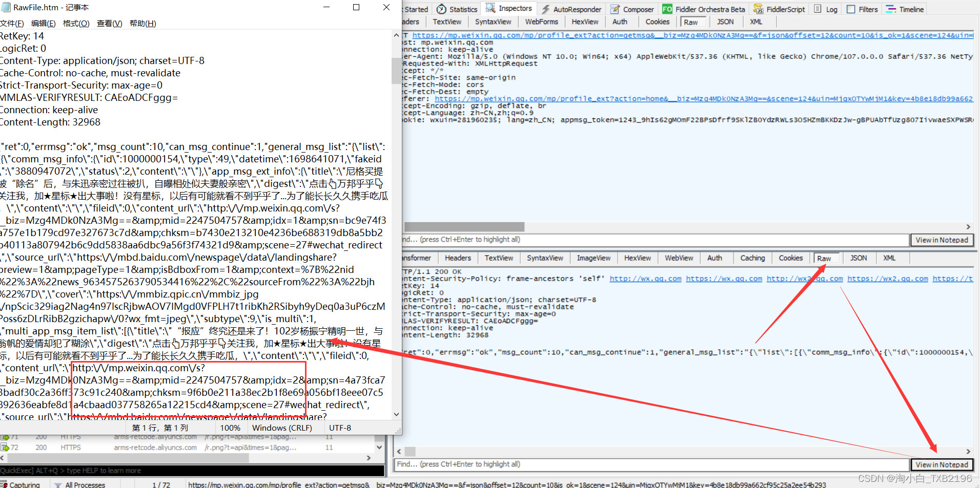Click the Composer pencil icon
The width and height of the screenshot is (980, 488).
[615, 9]
